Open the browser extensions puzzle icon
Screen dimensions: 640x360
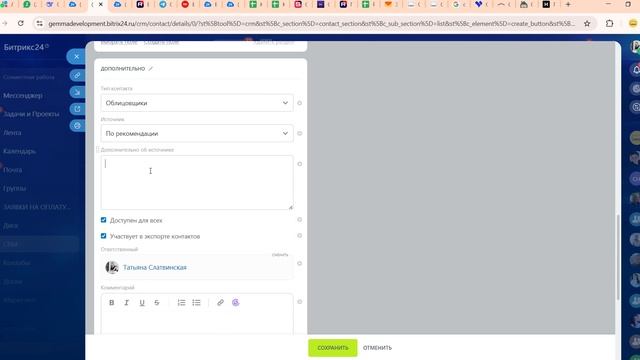(609, 24)
